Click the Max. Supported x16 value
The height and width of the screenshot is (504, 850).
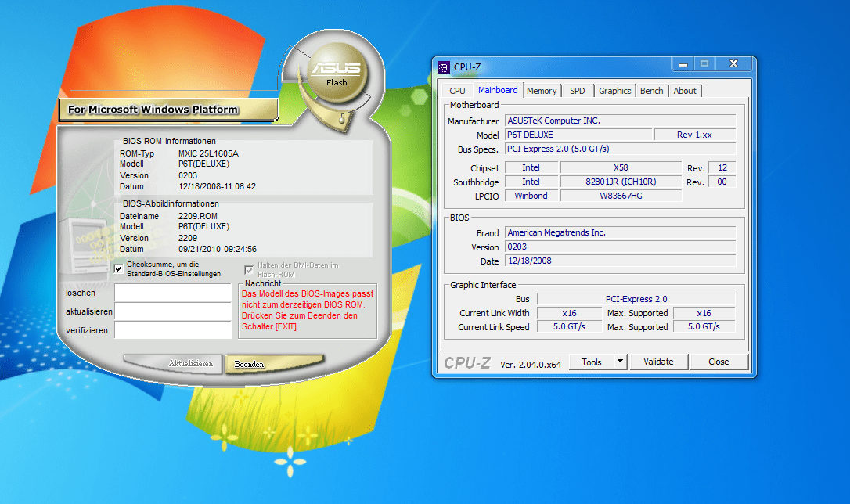point(704,313)
